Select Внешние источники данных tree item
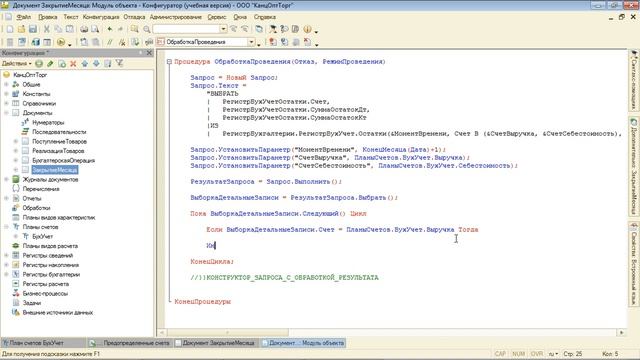 tap(58, 312)
